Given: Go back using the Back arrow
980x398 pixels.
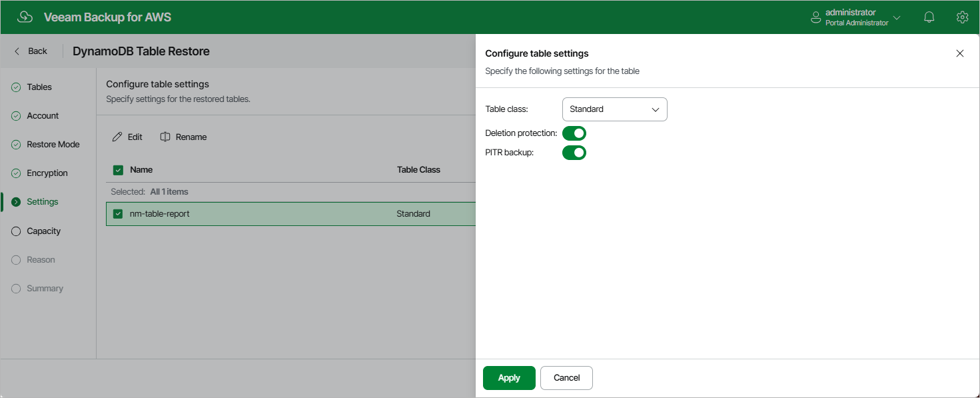Looking at the screenshot, I should pyautogui.click(x=17, y=51).
